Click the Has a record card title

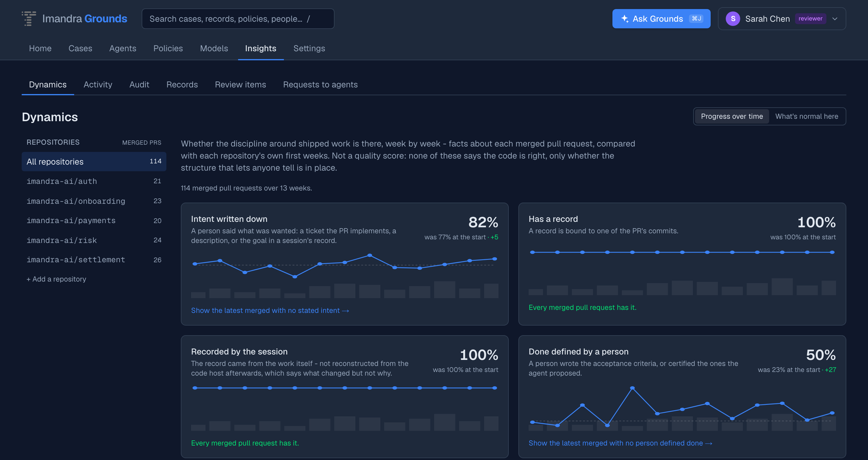553,219
